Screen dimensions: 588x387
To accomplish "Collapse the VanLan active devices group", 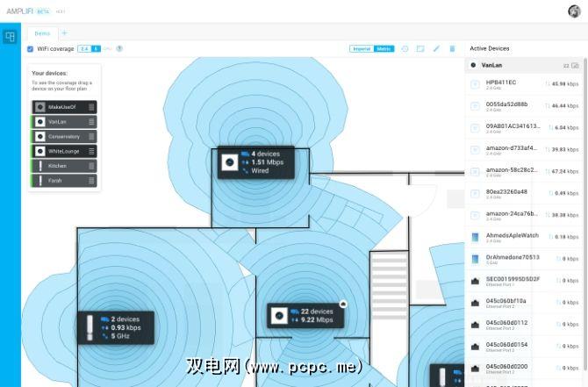I will click(x=525, y=65).
